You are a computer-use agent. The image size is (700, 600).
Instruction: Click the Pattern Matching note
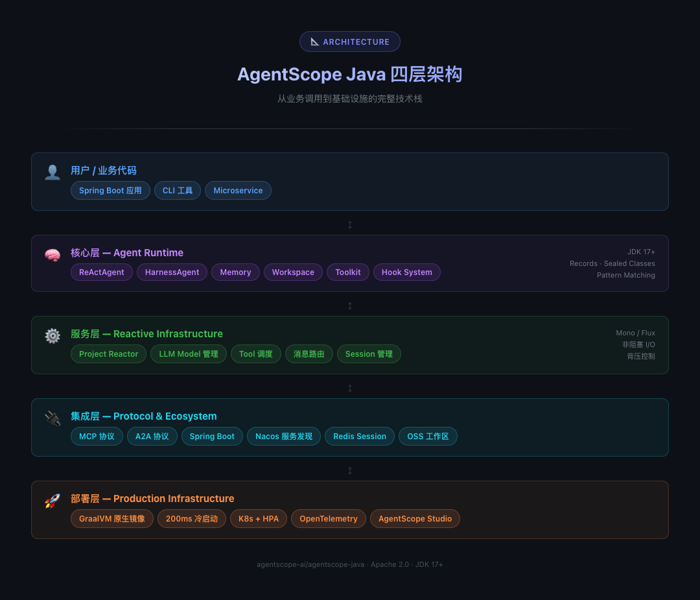click(x=626, y=275)
